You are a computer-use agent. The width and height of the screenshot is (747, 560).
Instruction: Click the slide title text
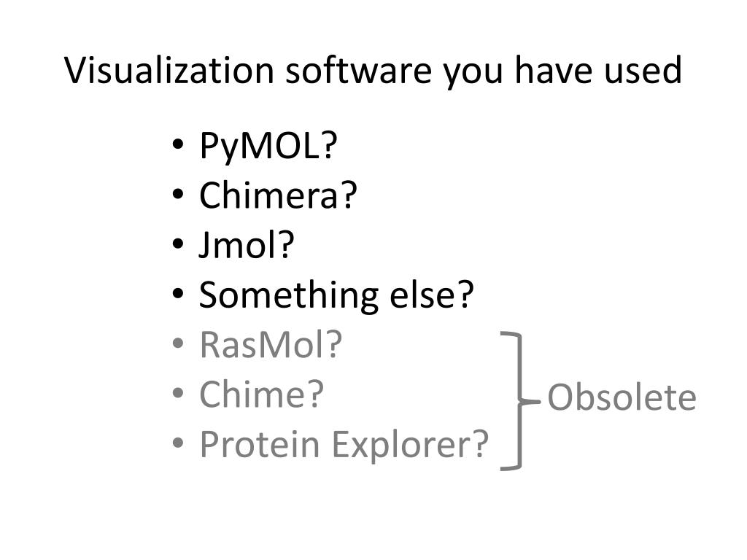pos(373,71)
